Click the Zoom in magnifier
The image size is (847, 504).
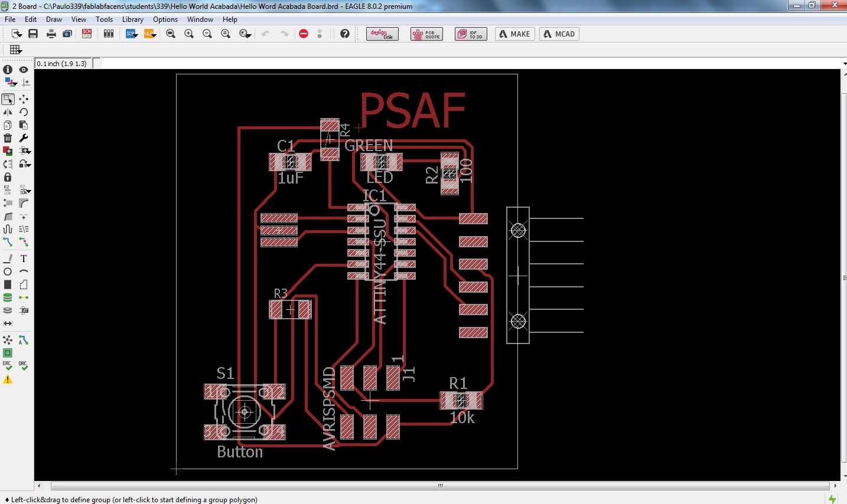point(189,34)
